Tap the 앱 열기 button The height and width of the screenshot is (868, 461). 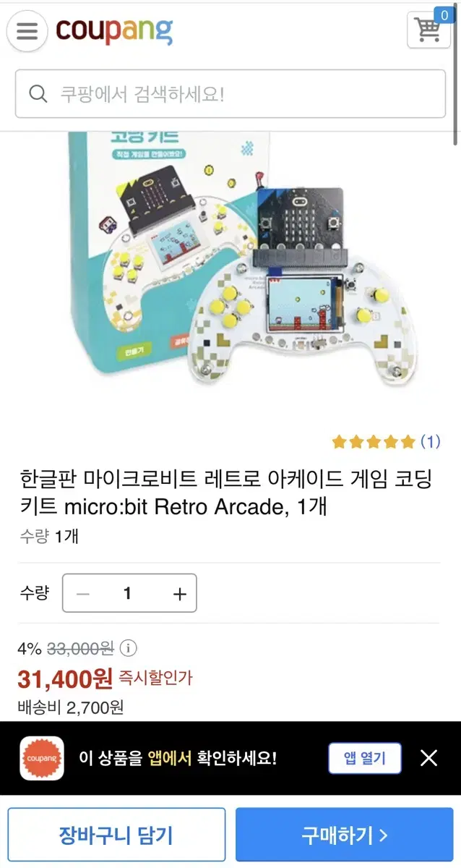coord(365,758)
